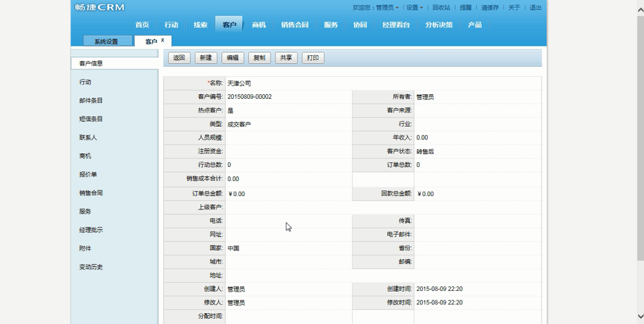Open the 经理看台 navigation menu
This screenshot has width=644, height=324.
click(396, 25)
